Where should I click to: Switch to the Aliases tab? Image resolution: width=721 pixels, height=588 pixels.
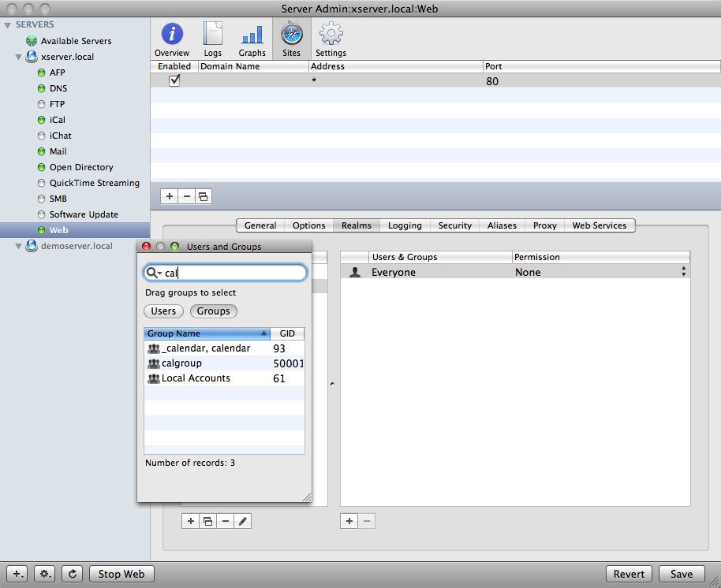pyautogui.click(x=502, y=225)
